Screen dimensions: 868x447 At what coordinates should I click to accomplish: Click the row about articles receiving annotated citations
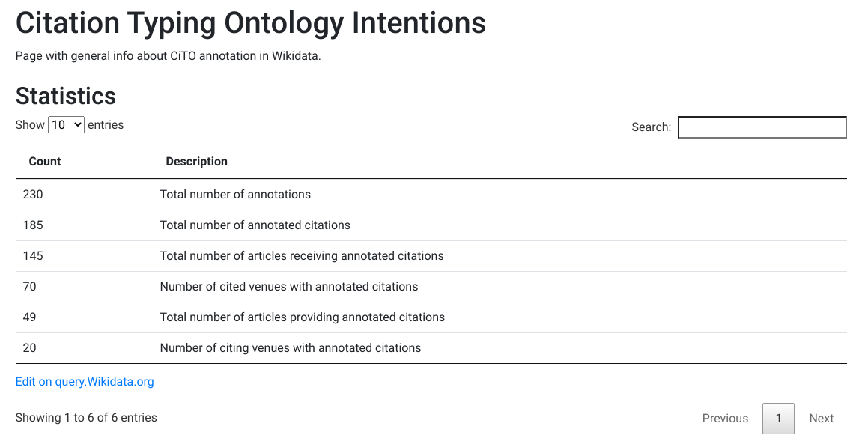[x=431, y=256]
